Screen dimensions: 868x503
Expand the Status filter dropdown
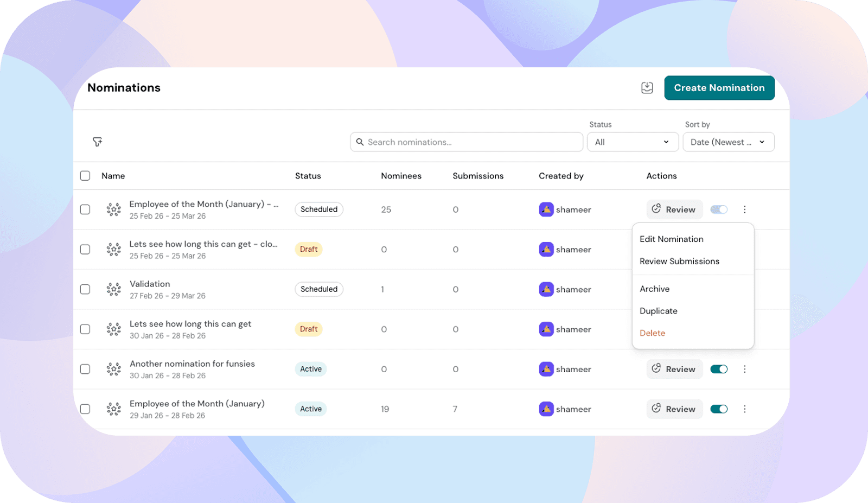click(632, 142)
